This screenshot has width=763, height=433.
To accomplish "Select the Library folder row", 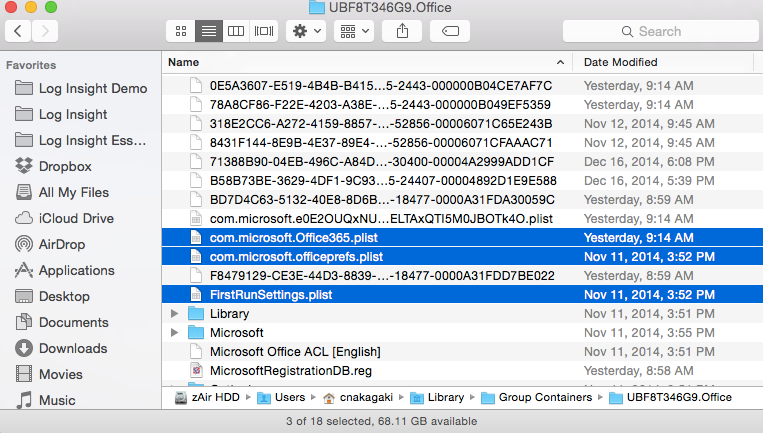I will pyautogui.click(x=462, y=314).
